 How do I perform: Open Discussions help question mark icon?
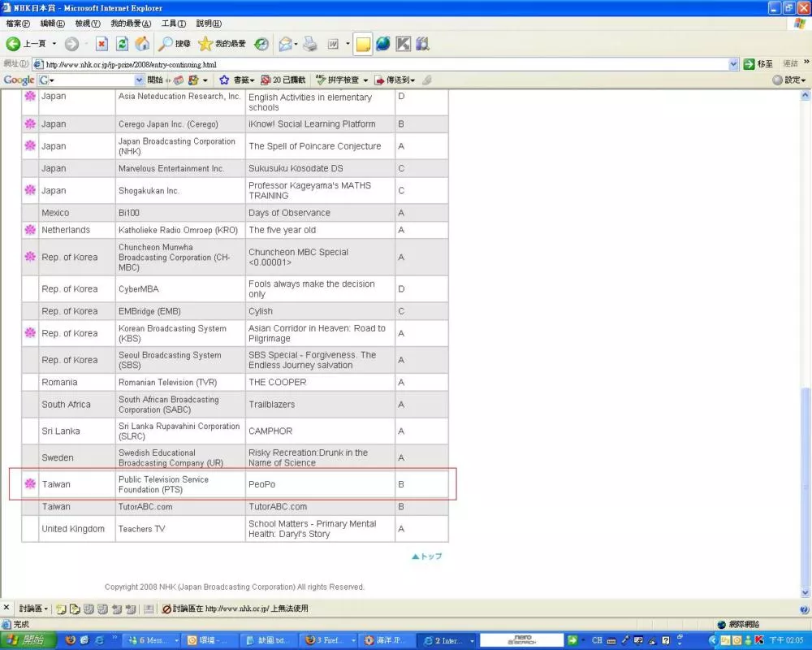804,609
